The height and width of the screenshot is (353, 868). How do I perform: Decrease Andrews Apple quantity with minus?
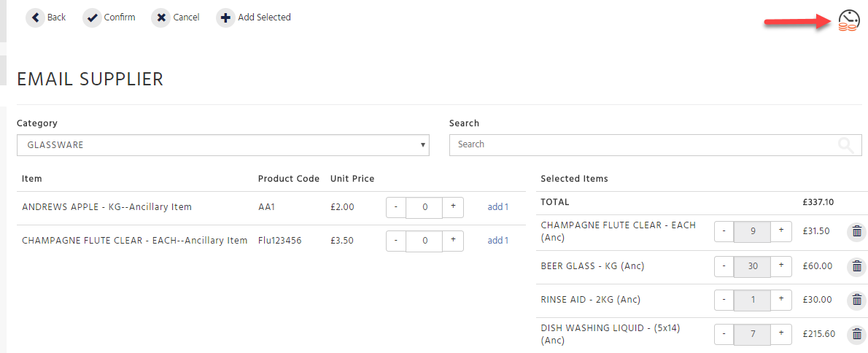coord(396,207)
